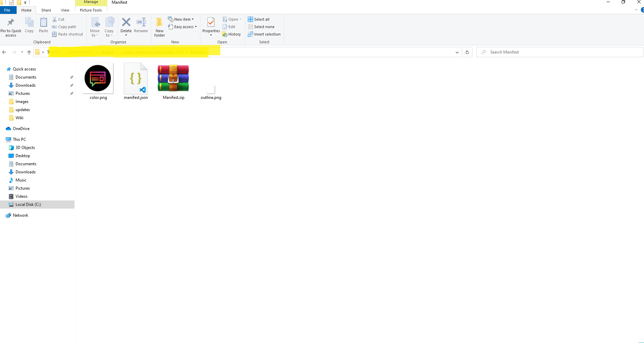Open the Easy access dropdown
644x343 pixels.
point(182,27)
